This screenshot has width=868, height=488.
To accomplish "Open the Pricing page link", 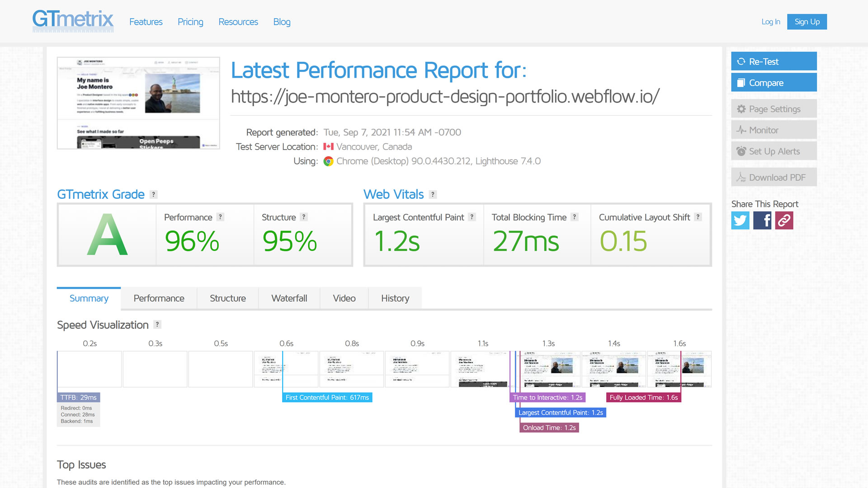I will pyautogui.click(x=190, y=22).
